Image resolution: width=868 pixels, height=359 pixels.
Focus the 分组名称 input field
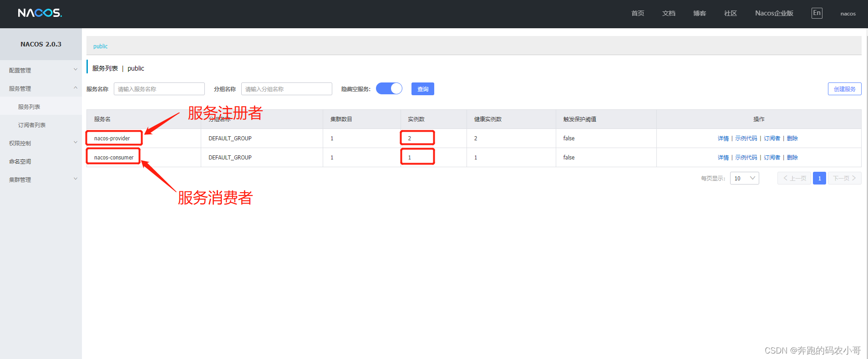[x=287, y=89]
